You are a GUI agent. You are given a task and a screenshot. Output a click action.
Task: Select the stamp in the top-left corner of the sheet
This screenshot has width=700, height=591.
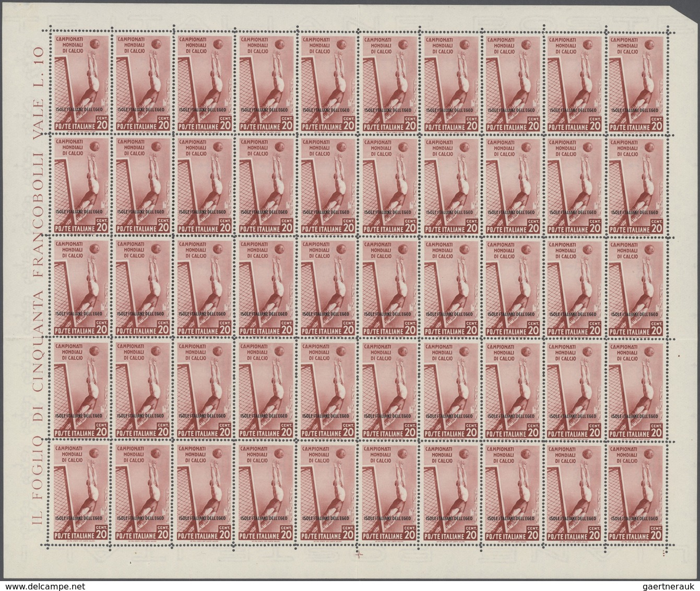tap(81, 84)
